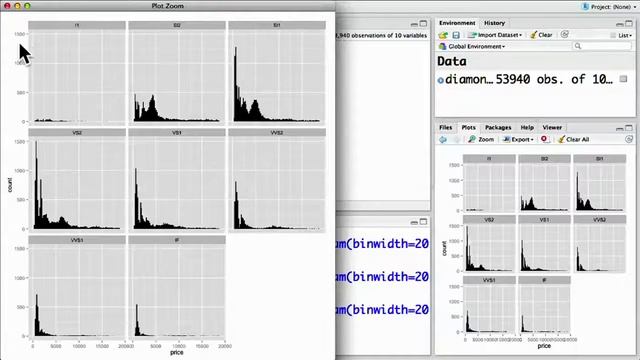Maximize the Environment pane

(x=629, y=23)
